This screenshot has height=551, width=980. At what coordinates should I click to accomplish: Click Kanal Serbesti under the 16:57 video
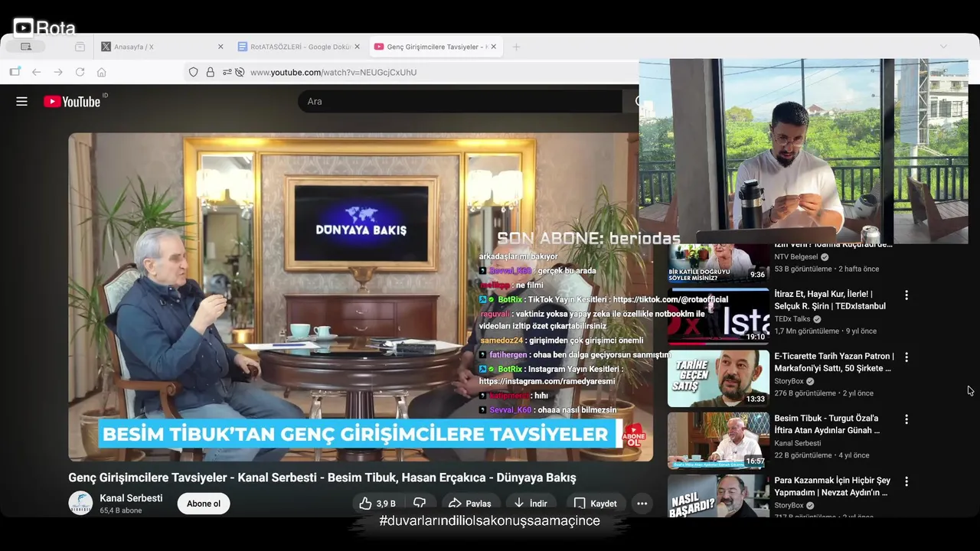click(797, 443)
